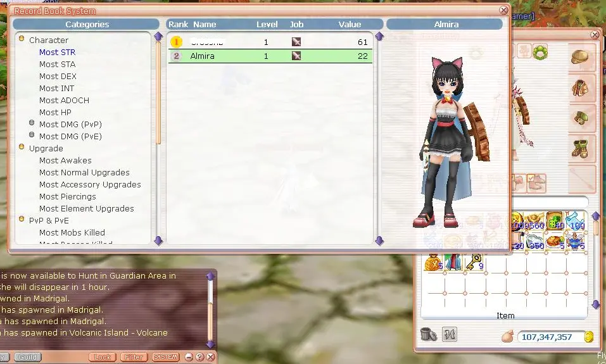Viewport: 606px width, 364px height.
Task: Select the yellow money bag item
Action: click(x=434, y=262)
